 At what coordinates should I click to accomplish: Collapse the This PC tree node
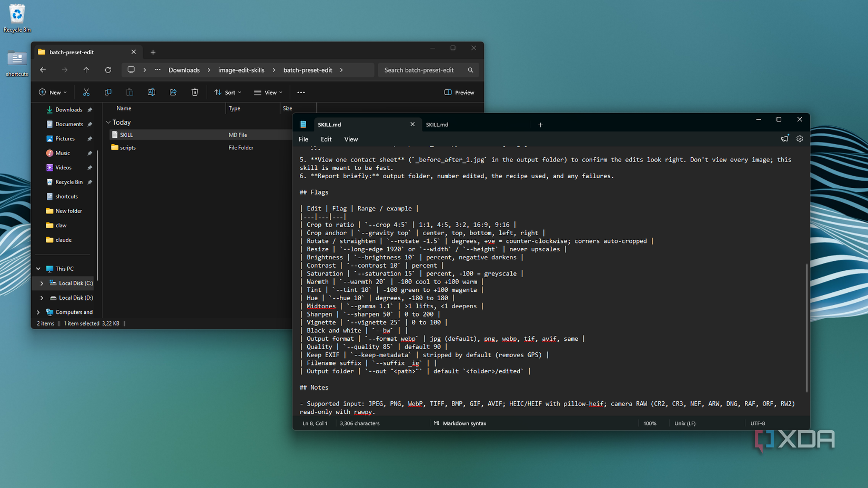[38, 269]
